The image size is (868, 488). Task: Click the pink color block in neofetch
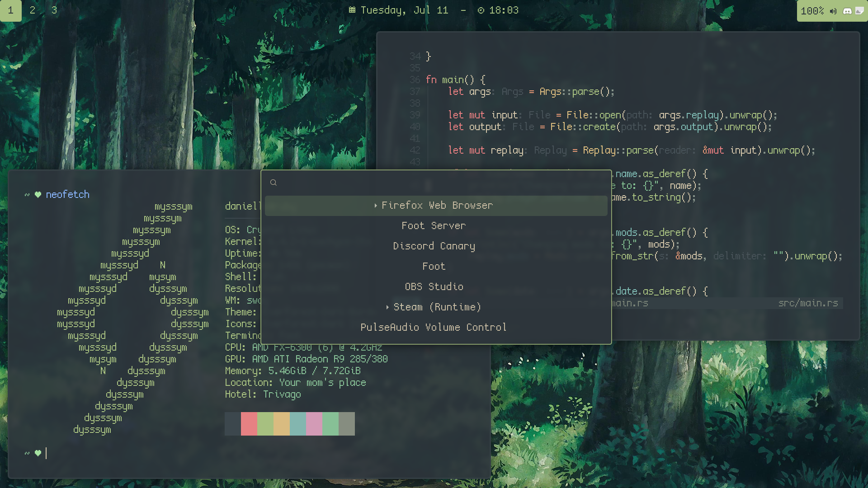(314, 424)
